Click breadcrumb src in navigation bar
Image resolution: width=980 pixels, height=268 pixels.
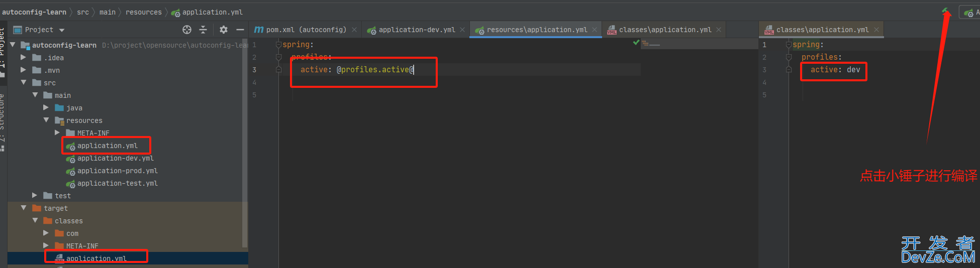[83, 12]
